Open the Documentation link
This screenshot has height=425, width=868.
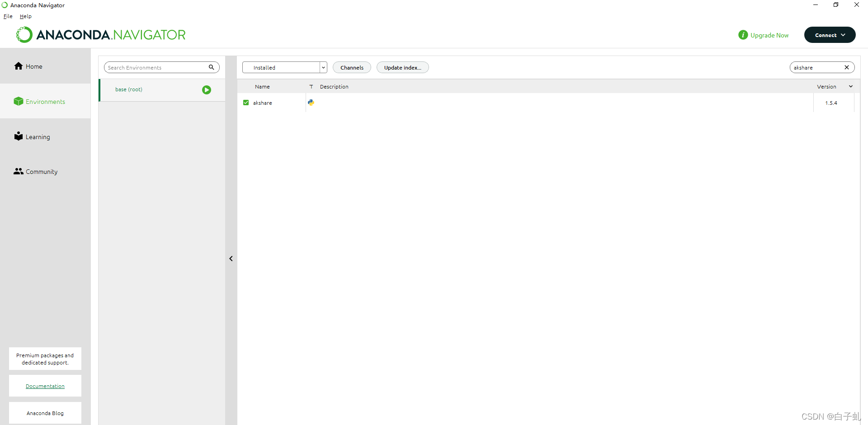coord(45,386)
